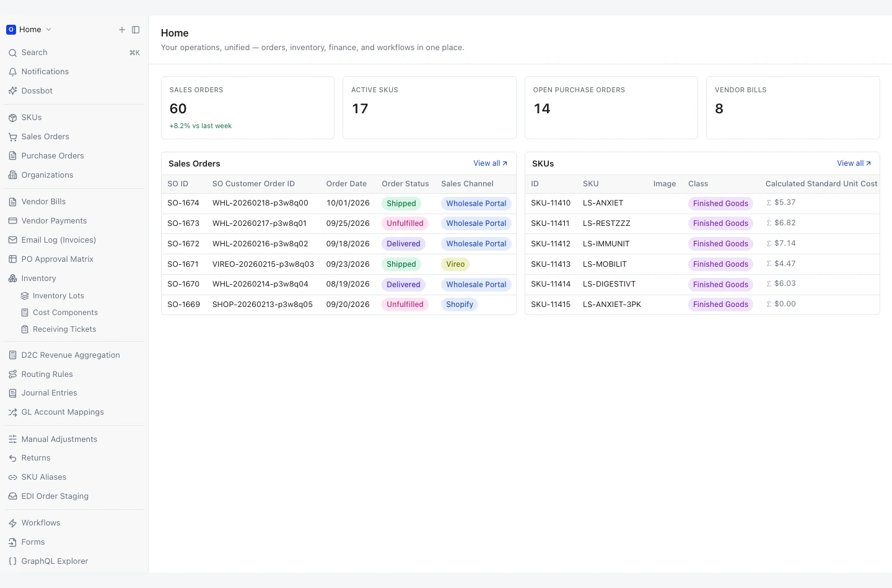The height and width of the screenshot is (588, 892).
Task: Click the Organizations building icon
Action: (x=12, y=175)
